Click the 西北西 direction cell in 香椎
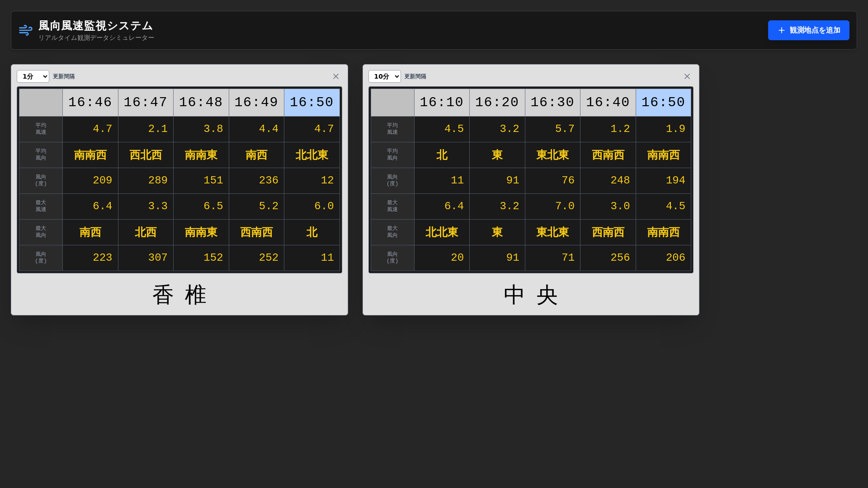The height and width of the screenshot is (488, 868). point(146,155)
